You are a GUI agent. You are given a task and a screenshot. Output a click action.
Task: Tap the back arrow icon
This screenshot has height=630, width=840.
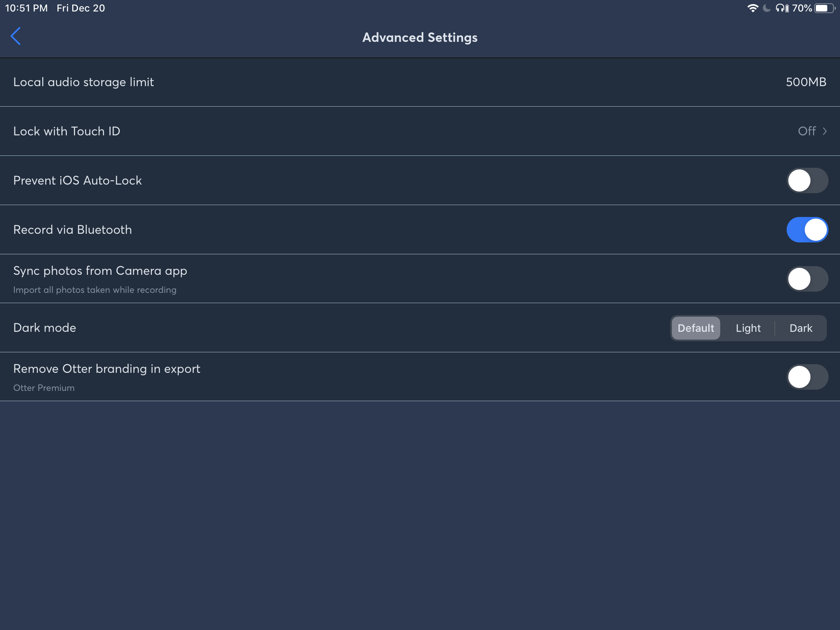(x=16, y=37)
